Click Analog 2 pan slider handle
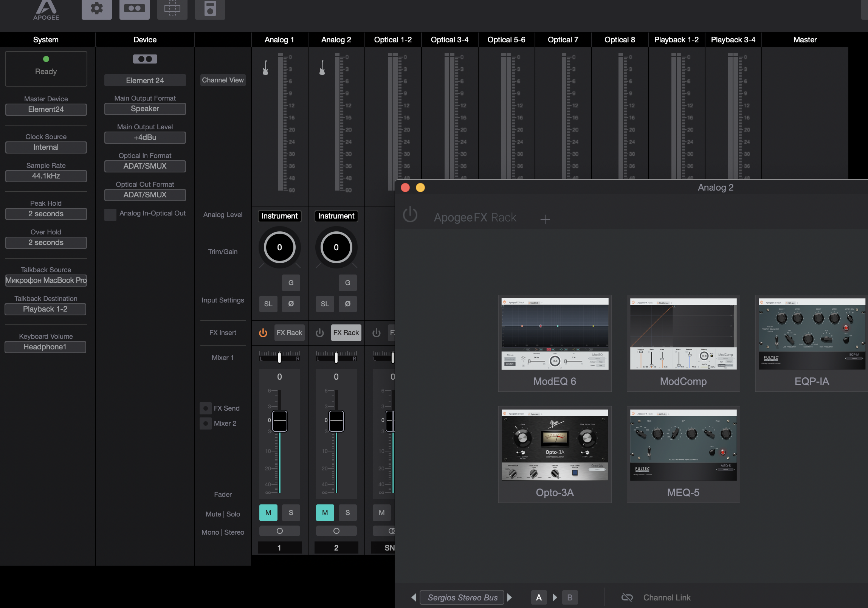This screenshot has width=868, height=608. tap(336, 357)
